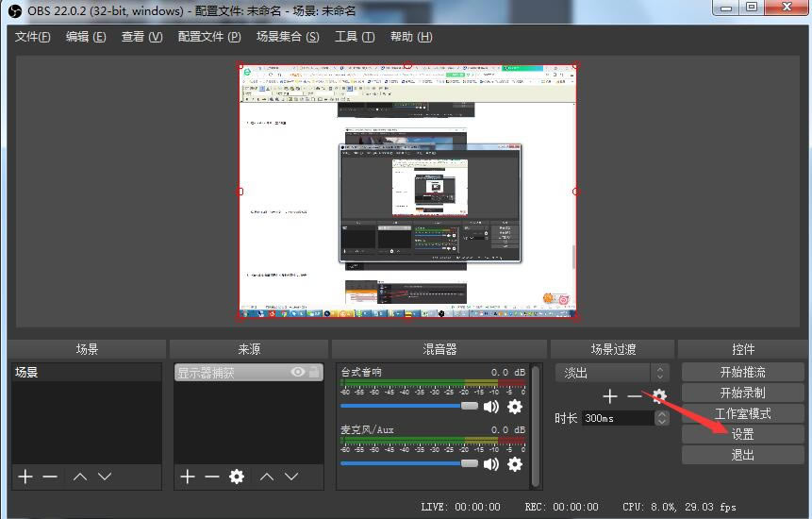Select the 场景 item in scene list
Screen dimensions: 812x519
click(87, 373)
